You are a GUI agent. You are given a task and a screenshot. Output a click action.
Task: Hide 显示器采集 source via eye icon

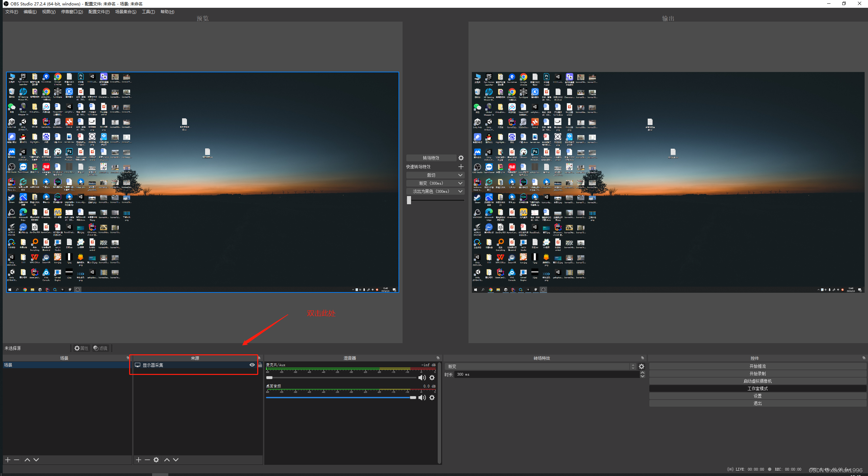252,365
